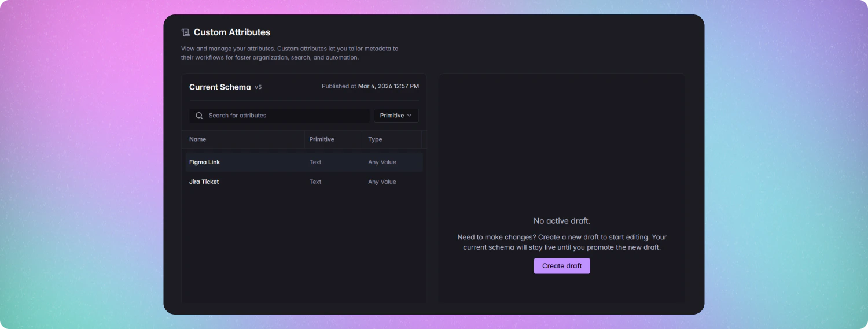The width and height of the screenshot is (868, 329).
Task: Click Any Value in Figma Link row
Action: (382, 162)
